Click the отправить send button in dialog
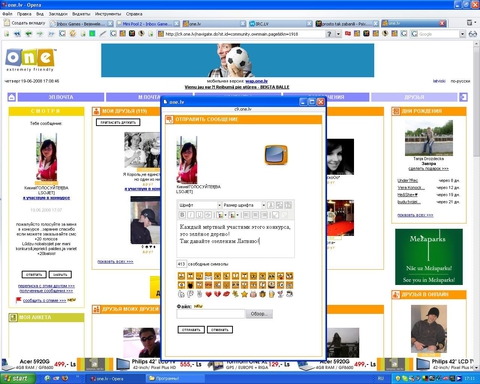The image size is (480, 384). 191,330
